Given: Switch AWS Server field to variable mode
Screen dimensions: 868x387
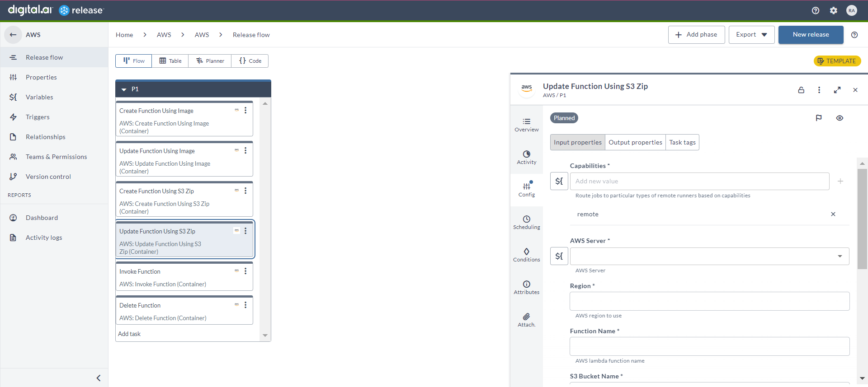Looking at the screenshot, I should [x=559, y=256].
